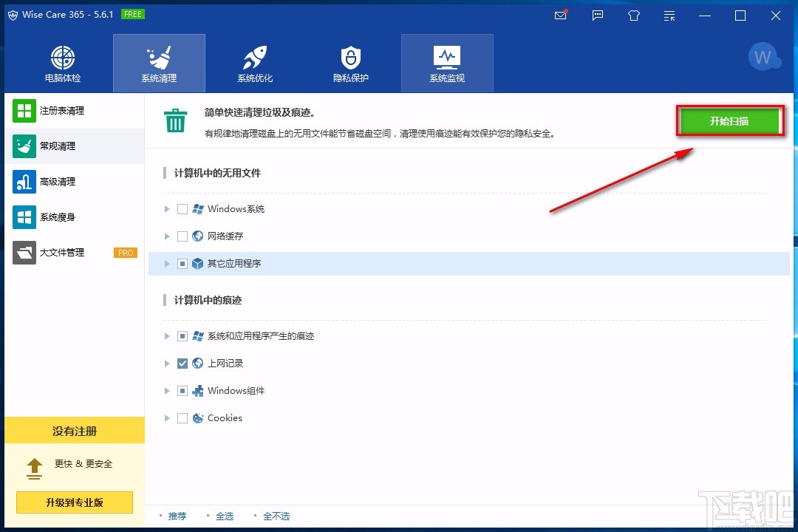This screenshot has width=798, height=532.
Task: Click the mail envelope icon in title bar
Action: [561, 16]
